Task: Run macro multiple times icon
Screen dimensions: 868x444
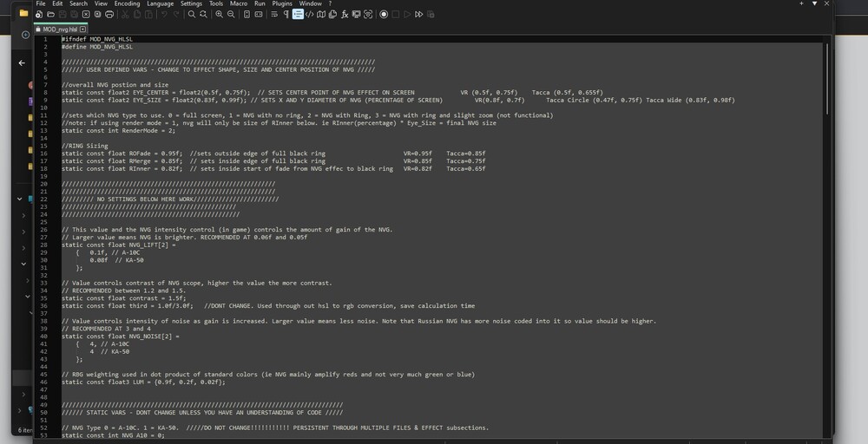Action: tap(419, 15)
